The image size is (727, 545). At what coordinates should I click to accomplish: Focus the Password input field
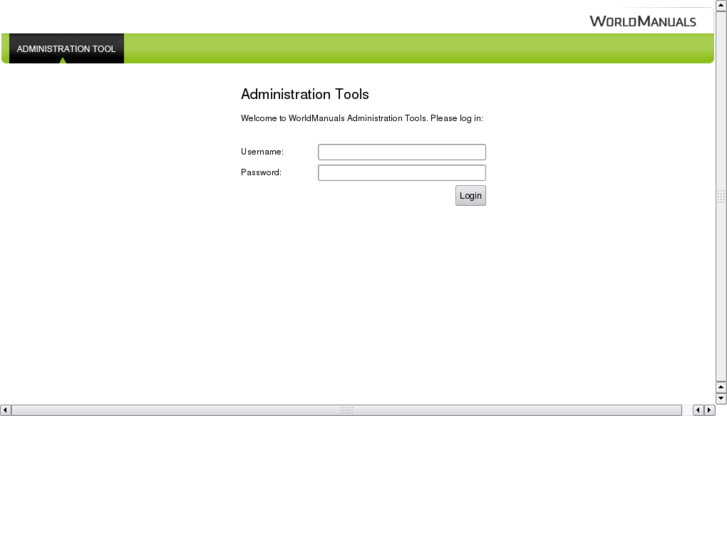point(402,173)
